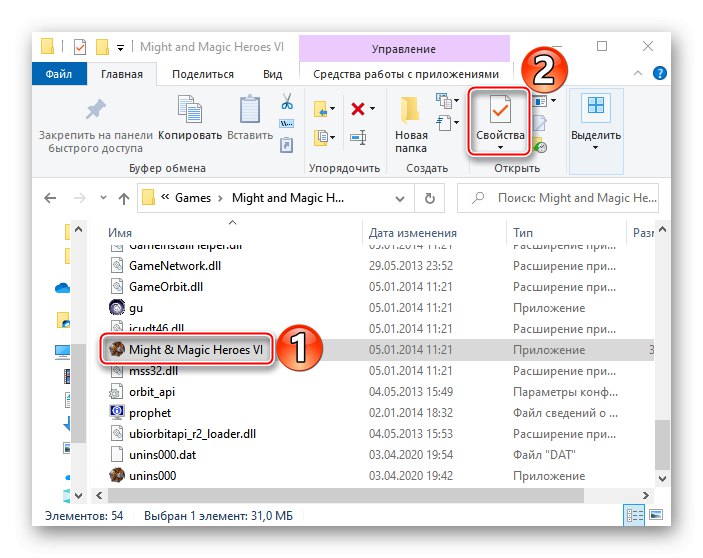The height and width of the screenshot is (558, 703).
Task: Pin to quick access panel
Action: [95, 125]
